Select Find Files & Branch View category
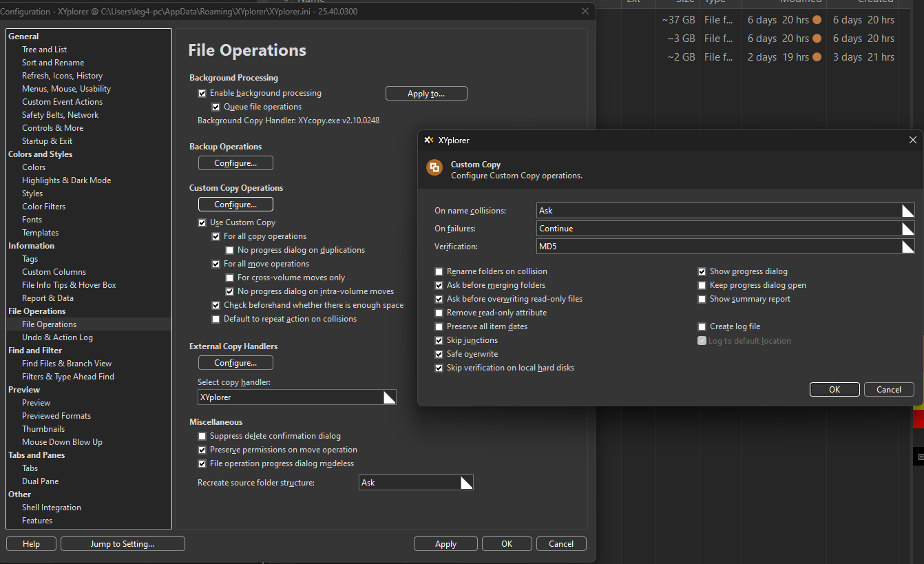Image resolution: width=924 pixels, height=564 pixels. pos(67,364)
